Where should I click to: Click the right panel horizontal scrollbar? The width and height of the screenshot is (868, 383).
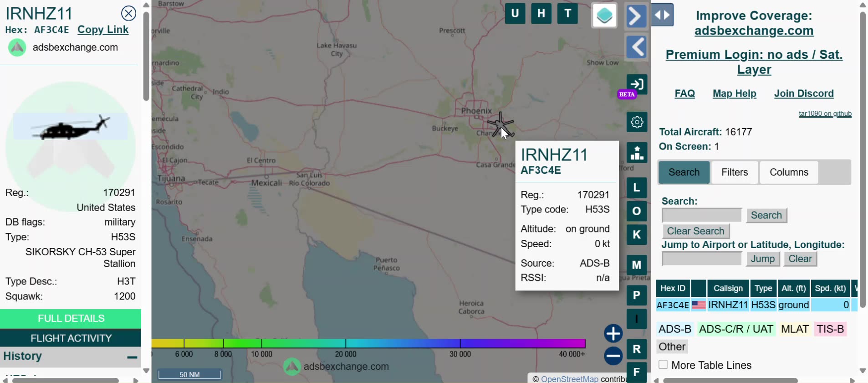coord(730,380)
